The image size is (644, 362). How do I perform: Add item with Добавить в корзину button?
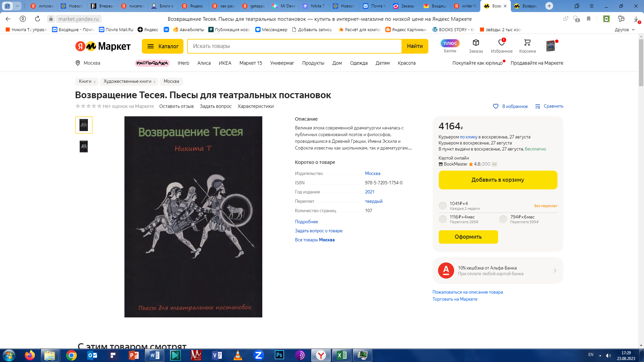point(498,180)
